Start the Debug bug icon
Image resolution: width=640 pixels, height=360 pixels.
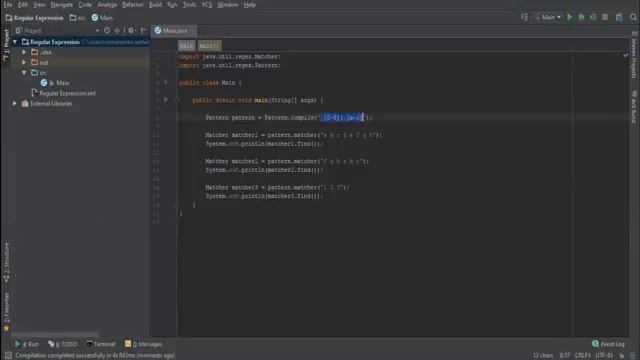coord(581,17)
